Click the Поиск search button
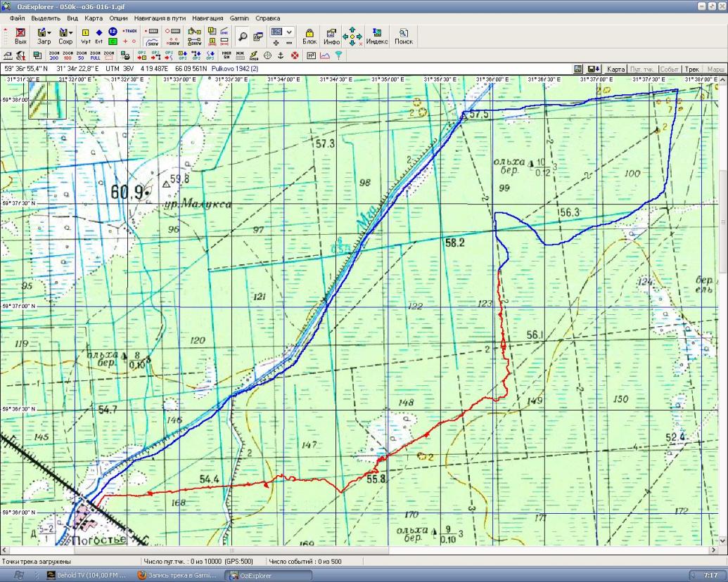 click(x=404, y=36)
